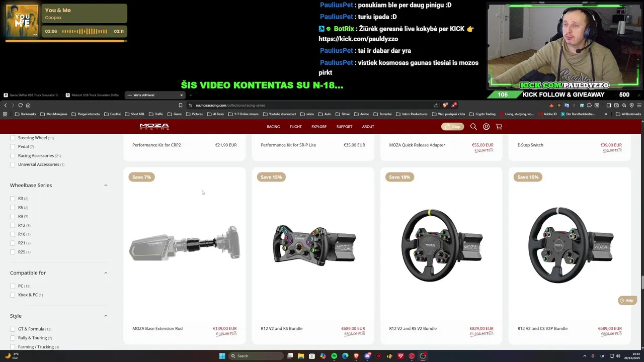Collapse the Wheelbase Series filter section
Viewport: 644px width, 362px height.
point(106,186)
